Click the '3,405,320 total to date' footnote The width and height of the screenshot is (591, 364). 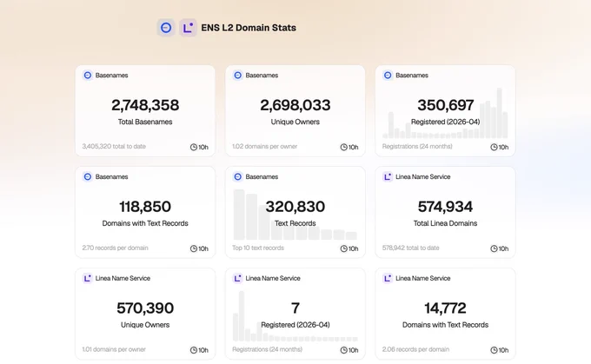click(114, 146)
